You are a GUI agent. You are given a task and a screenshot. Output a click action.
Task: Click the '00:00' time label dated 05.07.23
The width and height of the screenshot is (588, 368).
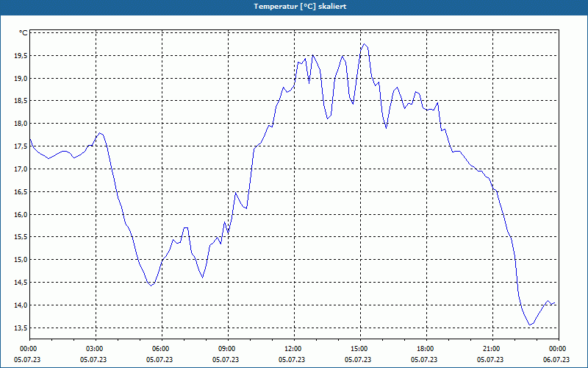(x=28, y=349)
